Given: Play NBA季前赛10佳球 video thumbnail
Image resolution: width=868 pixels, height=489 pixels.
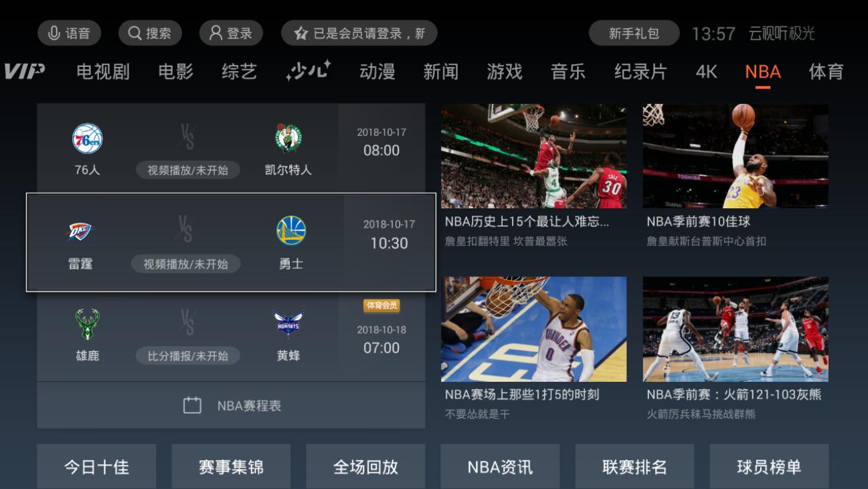Looking at the screenshot, I should point(735,156).
